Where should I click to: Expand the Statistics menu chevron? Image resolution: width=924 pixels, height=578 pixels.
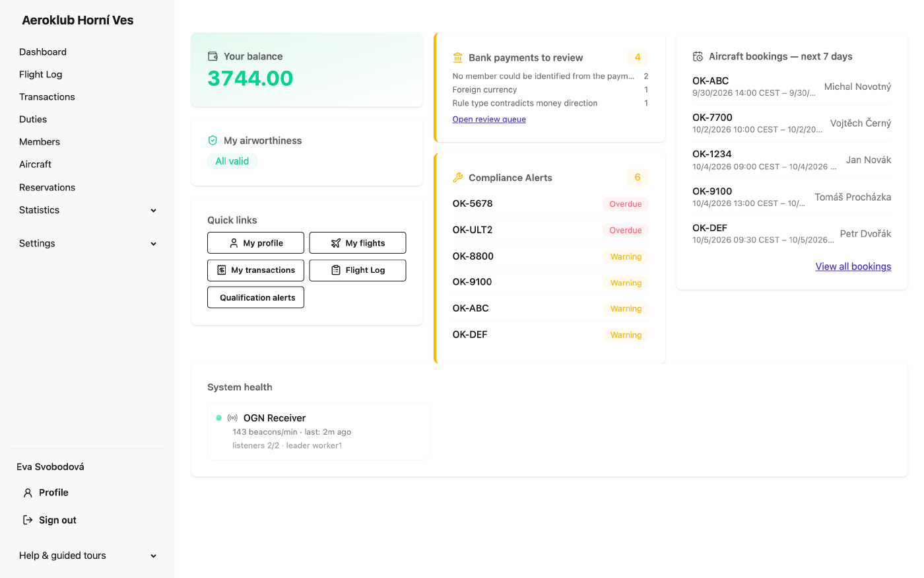(x=154, y=211)
